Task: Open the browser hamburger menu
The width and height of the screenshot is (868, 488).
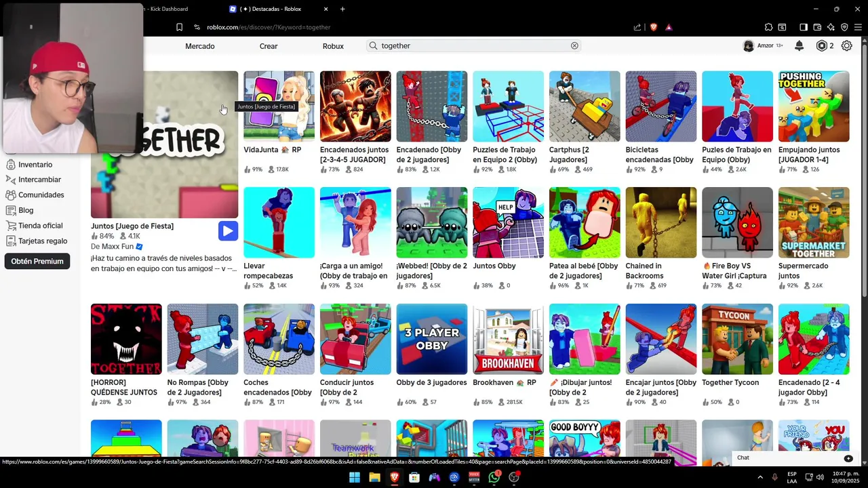Action: coord(858,27)
